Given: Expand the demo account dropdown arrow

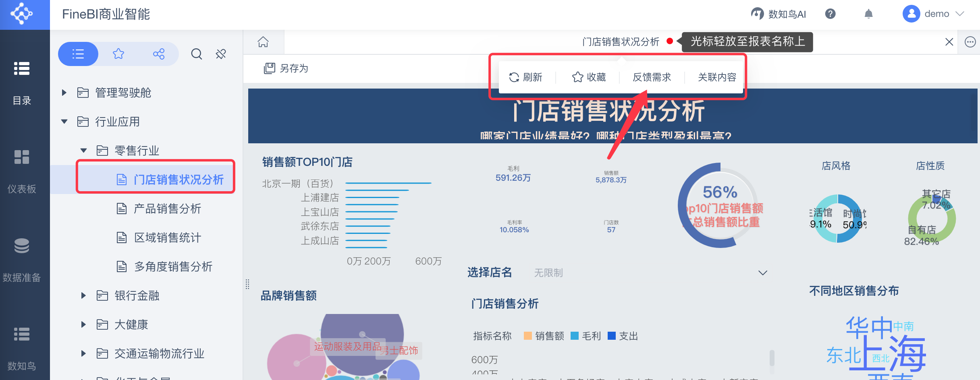Looking at the screenshot, I should [x=960, y=14].
